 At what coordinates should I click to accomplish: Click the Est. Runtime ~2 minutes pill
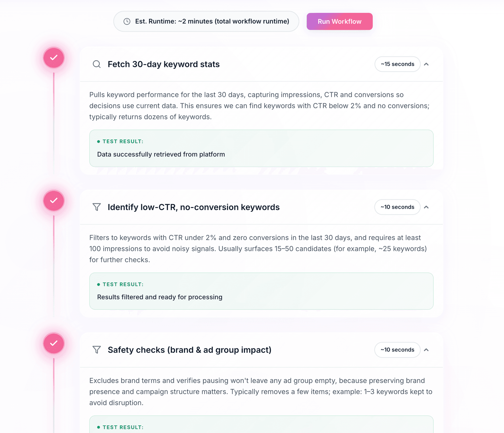(206, 21)
